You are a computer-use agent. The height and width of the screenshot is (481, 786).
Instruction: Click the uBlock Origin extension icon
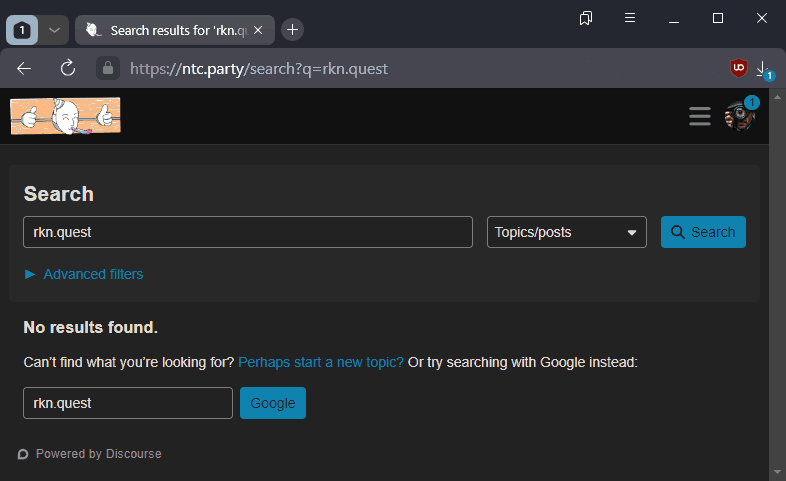(x=739, y=69)
